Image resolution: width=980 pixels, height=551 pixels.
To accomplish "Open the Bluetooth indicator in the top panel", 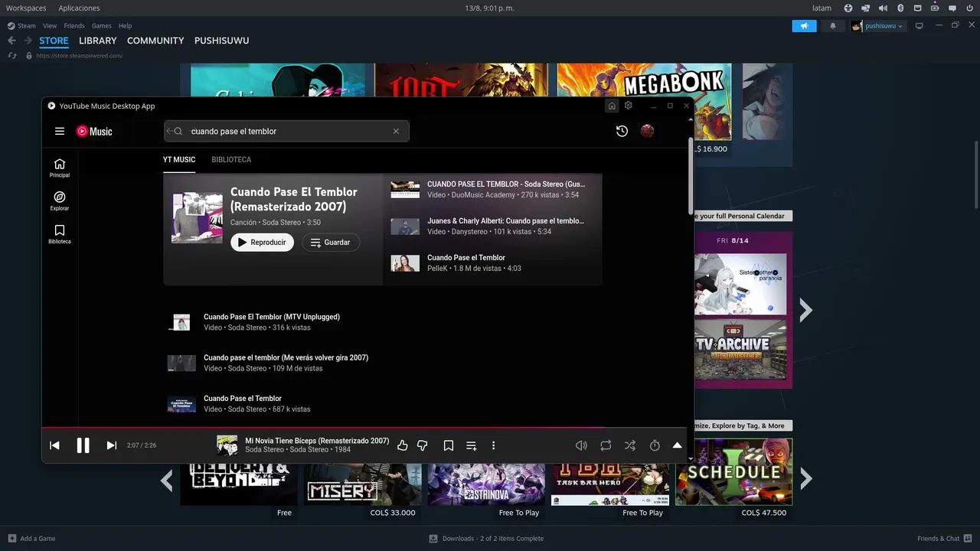I will click(900, 8).
